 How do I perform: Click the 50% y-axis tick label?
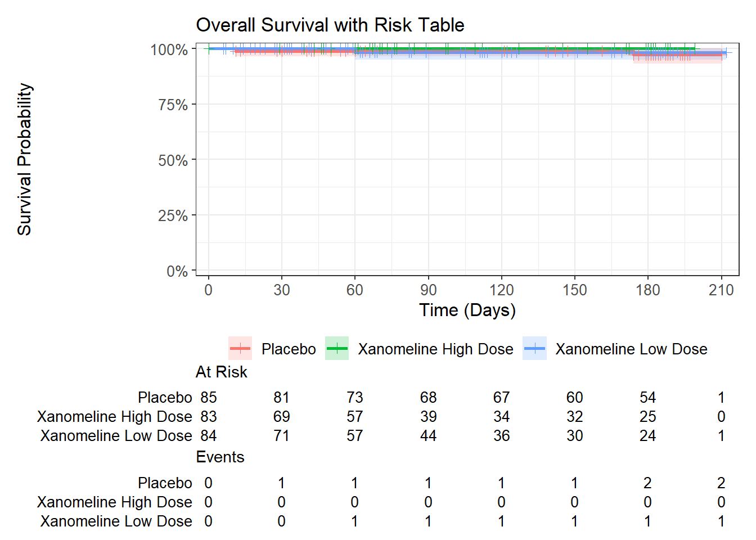173,161
